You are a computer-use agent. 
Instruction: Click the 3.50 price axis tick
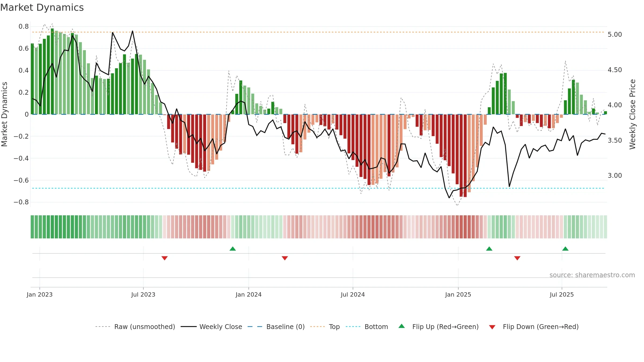coord(615,141)
